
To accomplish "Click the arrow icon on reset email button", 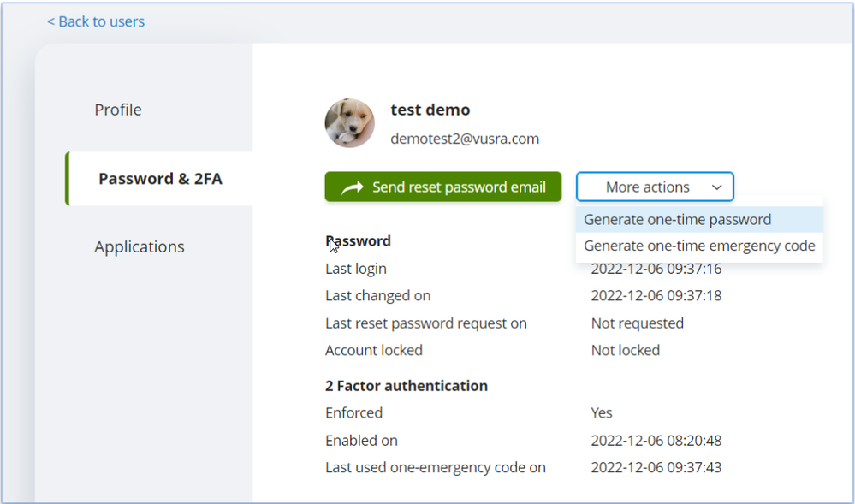I will (x=352, y=187).
